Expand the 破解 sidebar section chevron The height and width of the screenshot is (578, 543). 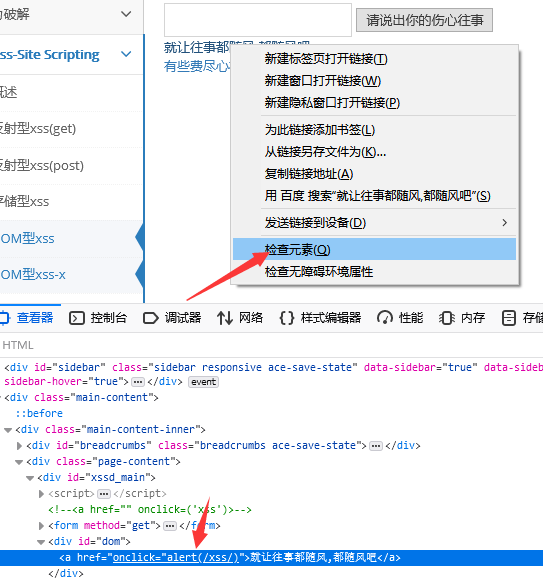pos(126,14)
